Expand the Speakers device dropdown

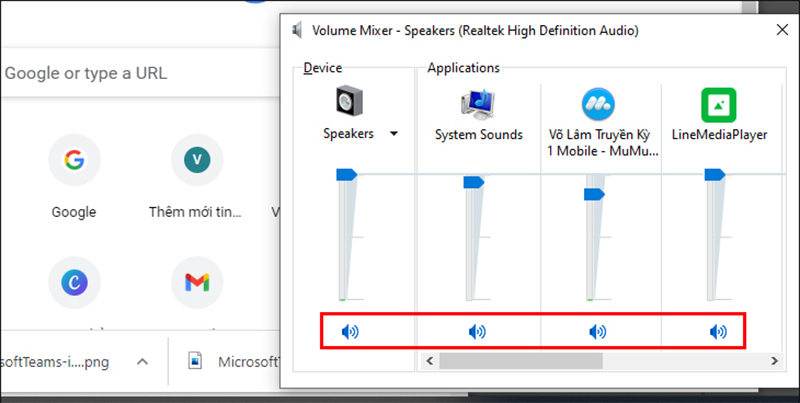(395, 134)
